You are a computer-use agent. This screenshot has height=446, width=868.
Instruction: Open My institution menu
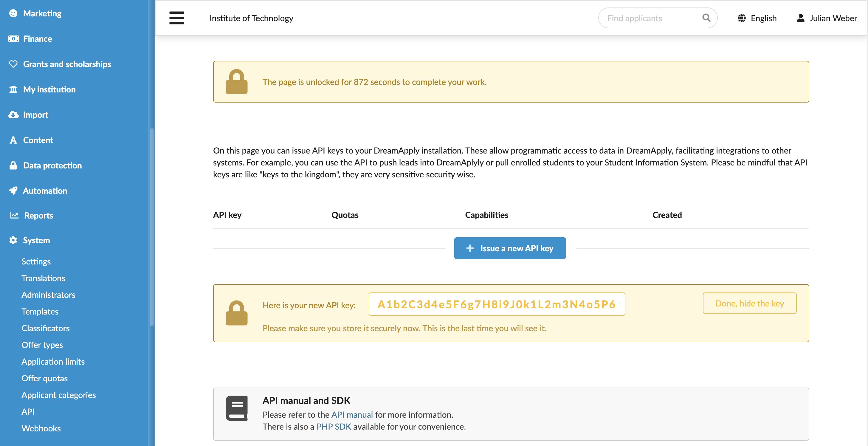49,89
